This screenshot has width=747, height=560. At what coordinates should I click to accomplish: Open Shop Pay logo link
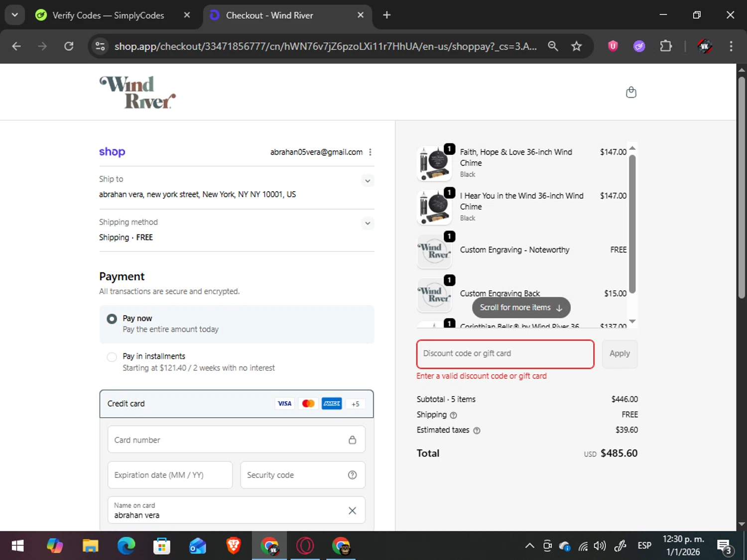[x=112, y=152]
